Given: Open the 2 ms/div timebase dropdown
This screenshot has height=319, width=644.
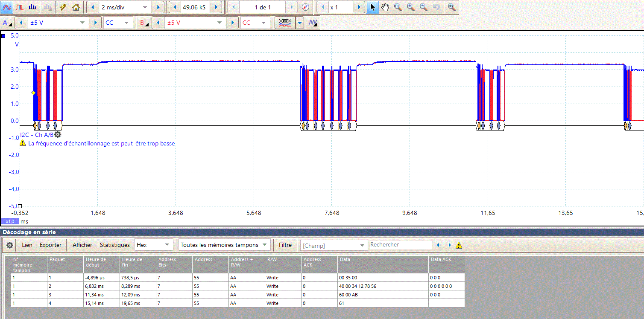Looking at the screenshot, I should point(125,7).
